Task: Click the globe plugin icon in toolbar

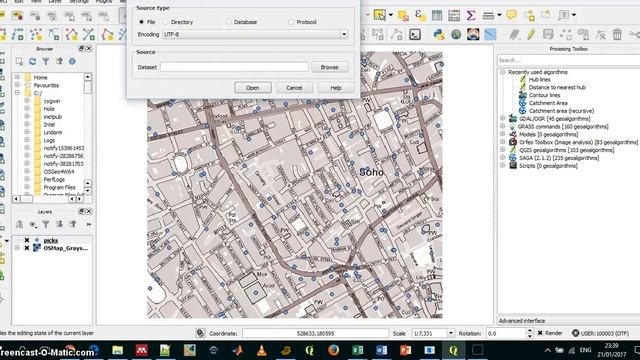Action: click(456, 34)
